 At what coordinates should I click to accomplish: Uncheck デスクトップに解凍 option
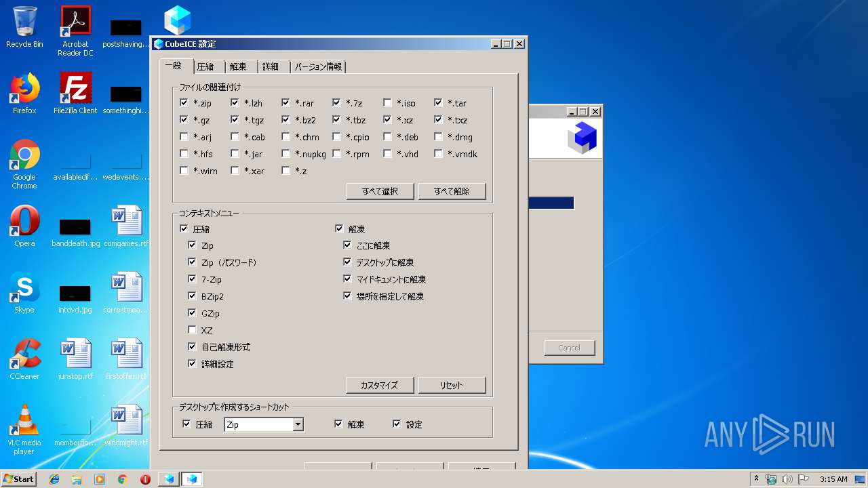(347, 262)
